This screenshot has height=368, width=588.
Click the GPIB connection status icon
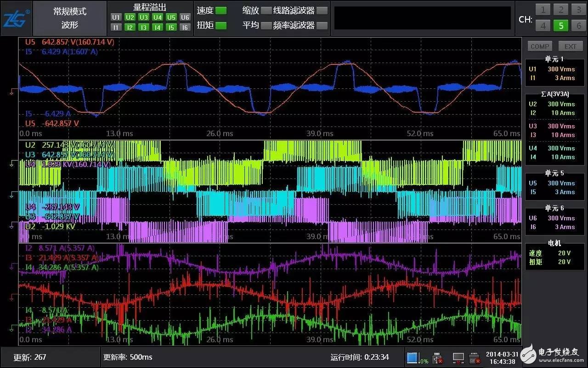pos(475,357)
